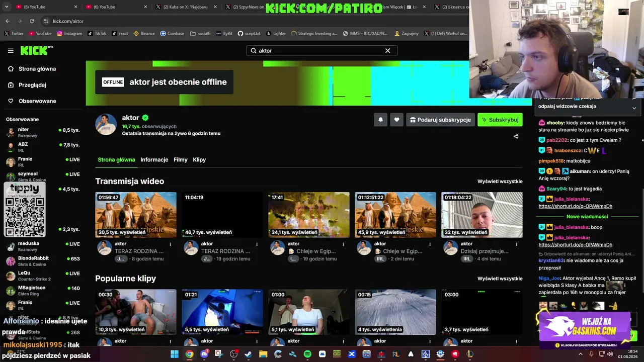Open Spotify from the taskbar
The height and width of the screenshot is (362, 644).
tap(307, 354)
